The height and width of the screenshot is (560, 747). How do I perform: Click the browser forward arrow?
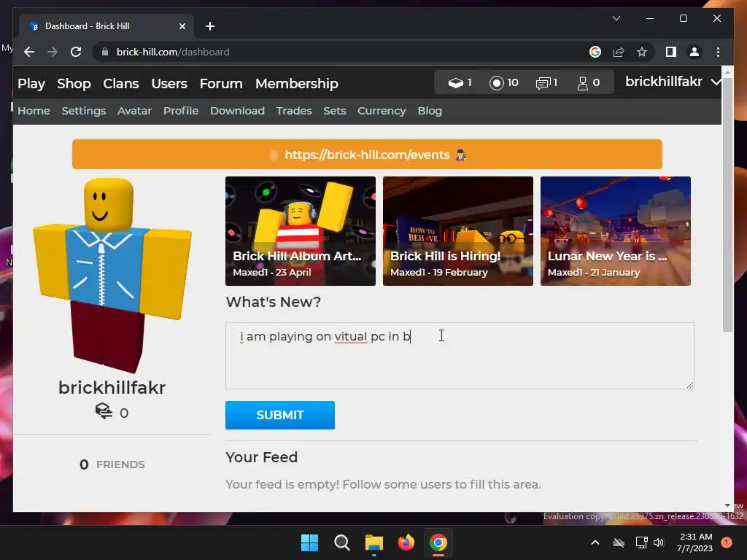tap(53, 52)
